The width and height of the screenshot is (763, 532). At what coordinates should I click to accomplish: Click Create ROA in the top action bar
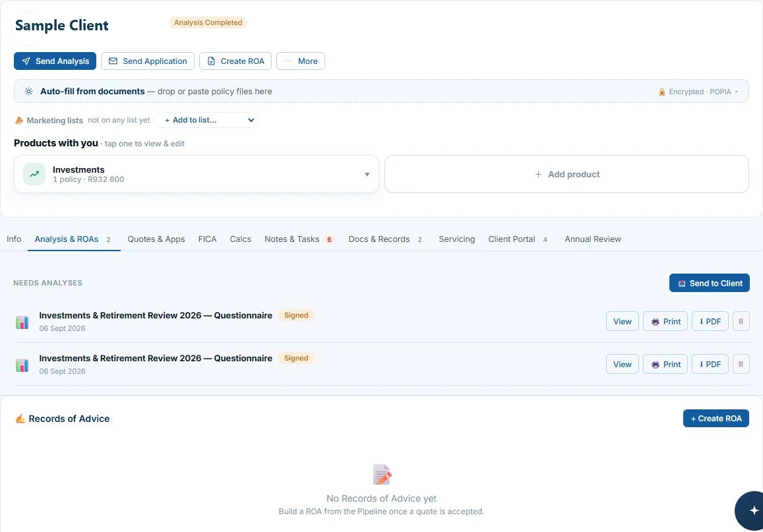click(235, 61)
